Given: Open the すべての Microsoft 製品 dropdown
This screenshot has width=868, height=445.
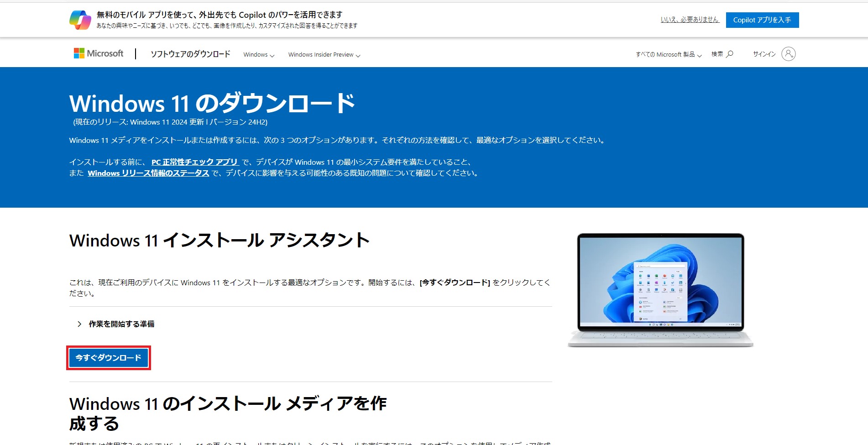Looking at the screenshot, I should [669, 55].
